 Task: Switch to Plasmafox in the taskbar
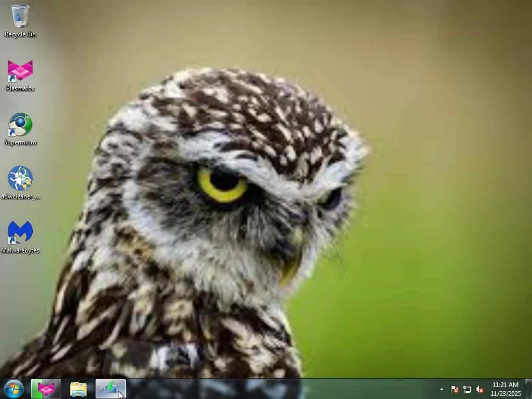pyautogui.click(x=46, y=389)
